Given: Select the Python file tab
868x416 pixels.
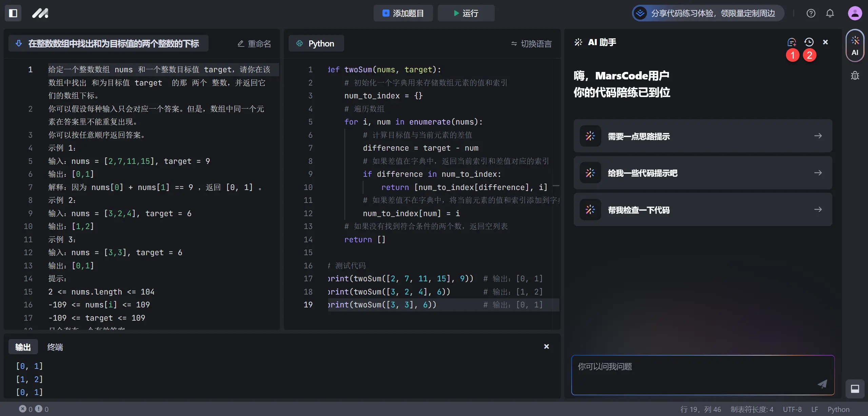Looking at the screenshot, I should tap(316, 43).
